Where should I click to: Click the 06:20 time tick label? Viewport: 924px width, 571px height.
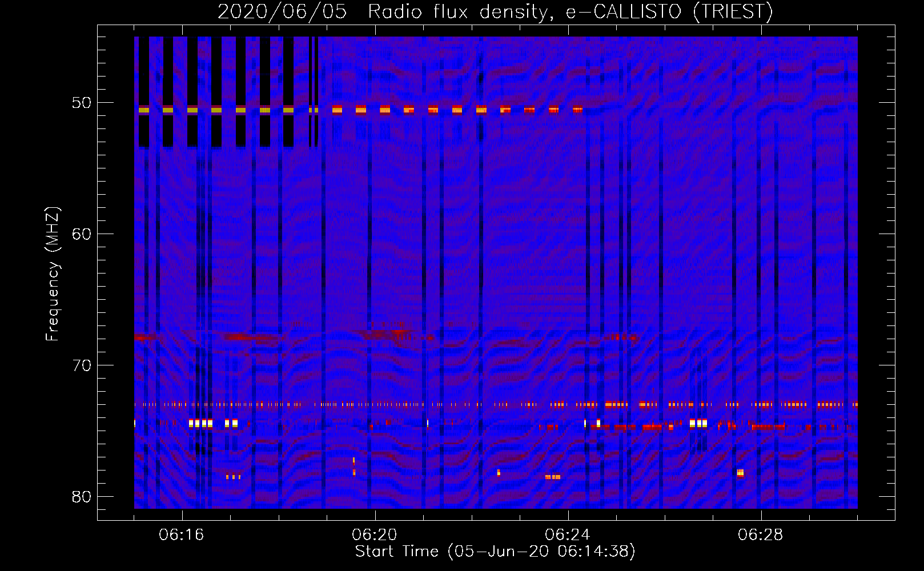point(375,535)
